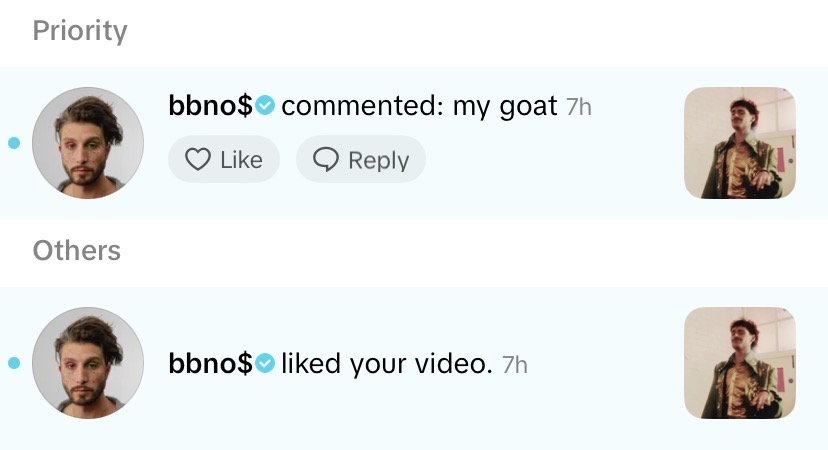View video thumbnail on the comment notification
This screenshot has width=828, height=450.
click(740, 143)
